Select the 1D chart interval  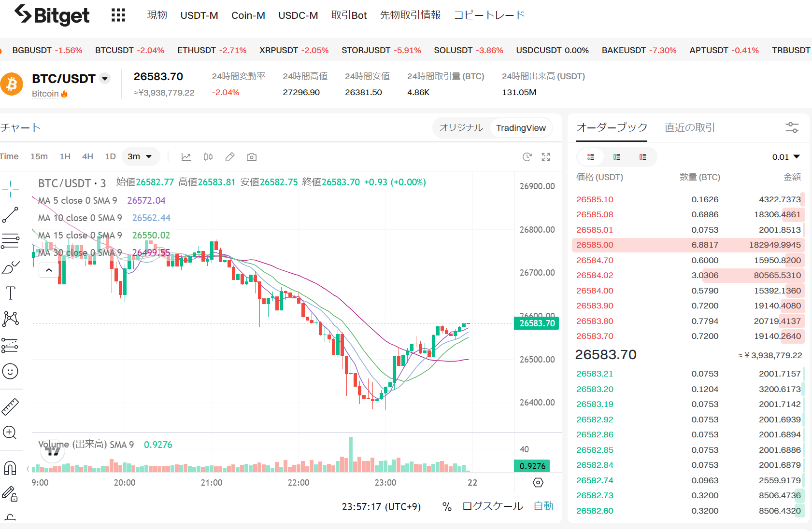(x=111, y=156)
